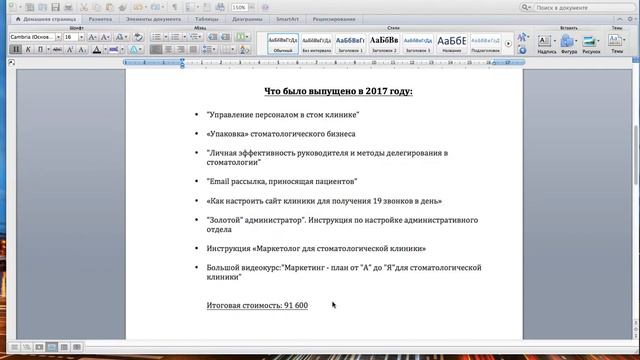Open Диаграммы tab
This screenshot has height=360, width=640.
click(247, 19)
